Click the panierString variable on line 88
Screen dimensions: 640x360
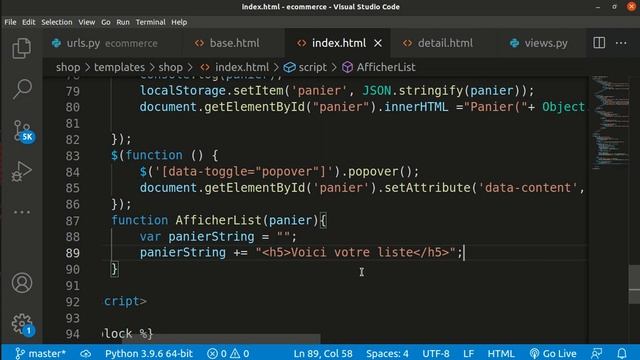point(211,236)
